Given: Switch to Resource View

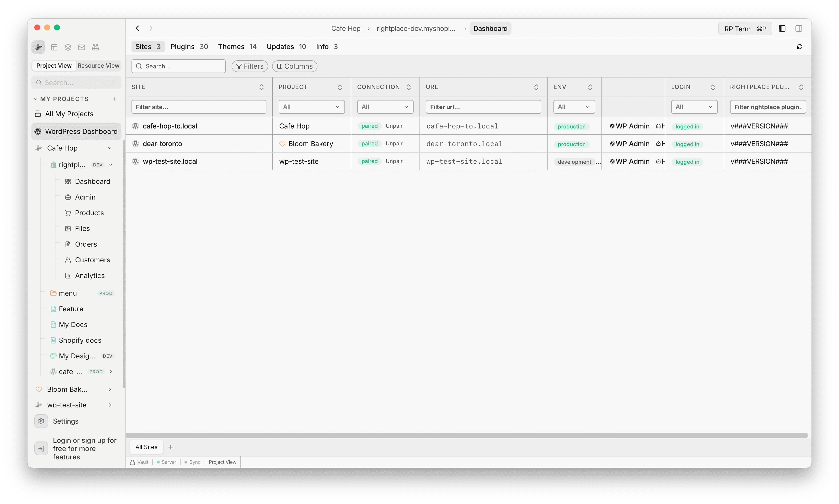Looking at the screenshot, I should pyautogui.click(x=98, y=65).
